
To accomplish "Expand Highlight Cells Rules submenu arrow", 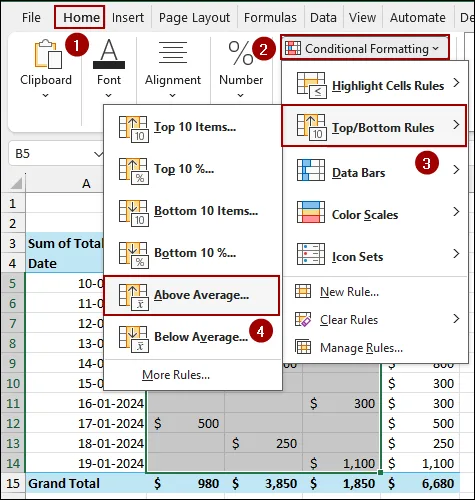I will pyautogui.click(x=456, y=83).
